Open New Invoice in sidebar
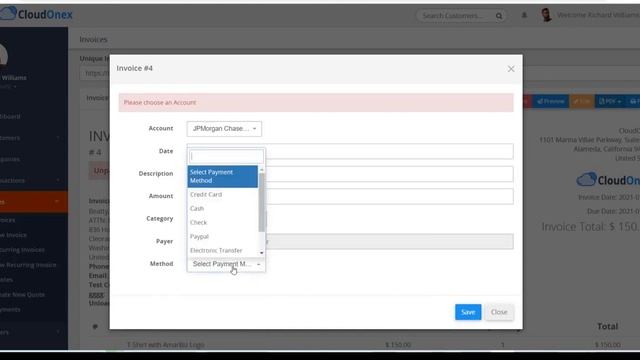 (13, 235)
